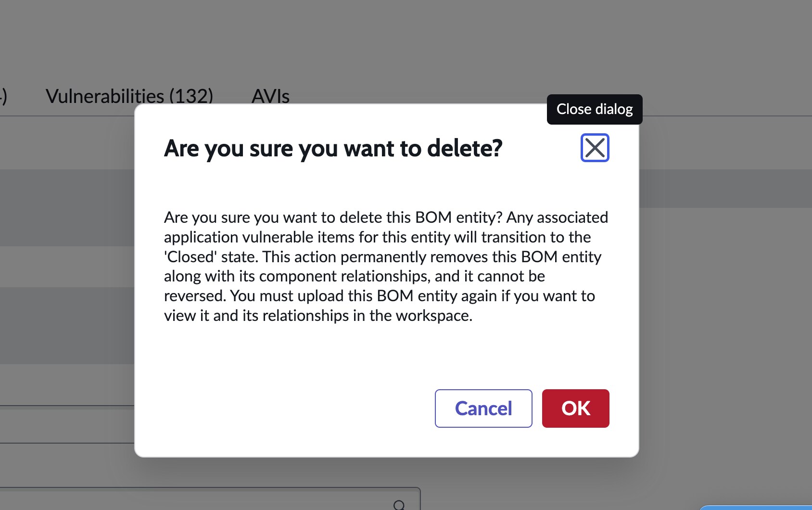The height and width of the screenshot is (510, 812).
Task: Click the BOM entity warning paragraph text
Action: 386,266
